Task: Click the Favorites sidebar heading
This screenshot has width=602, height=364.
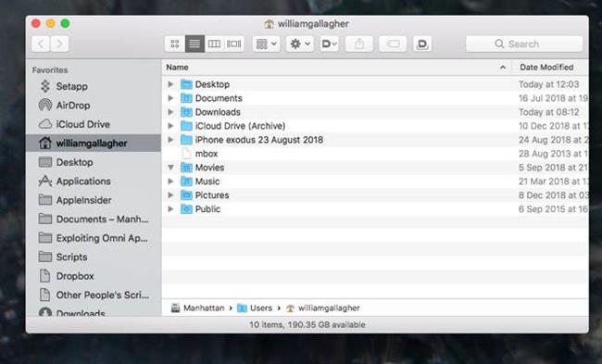Action: (x=50, y=69)
